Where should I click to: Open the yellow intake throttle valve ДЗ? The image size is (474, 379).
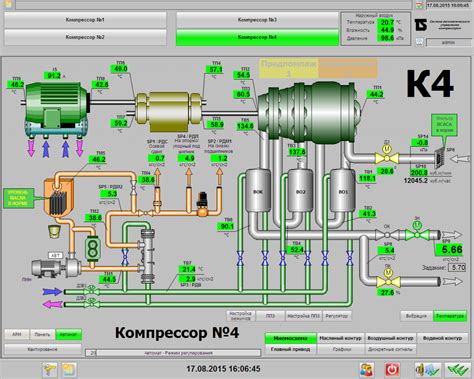point(387,158)
